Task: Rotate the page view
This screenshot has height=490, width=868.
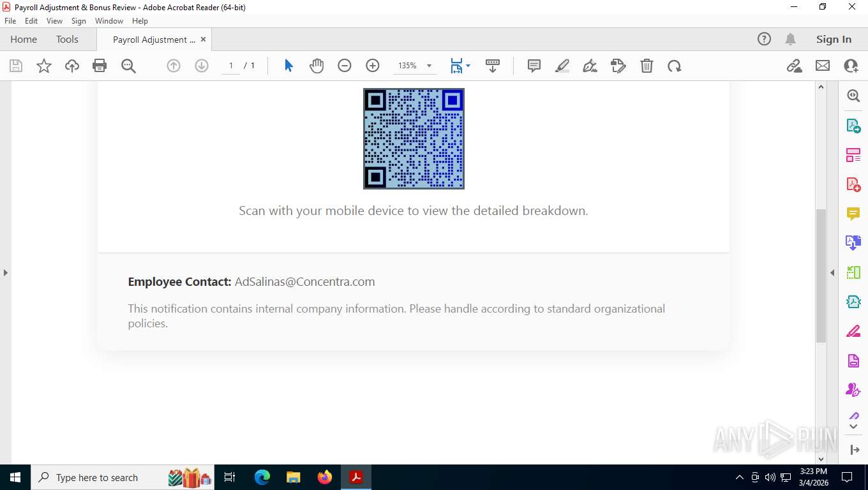Action: tap(675, 66)
